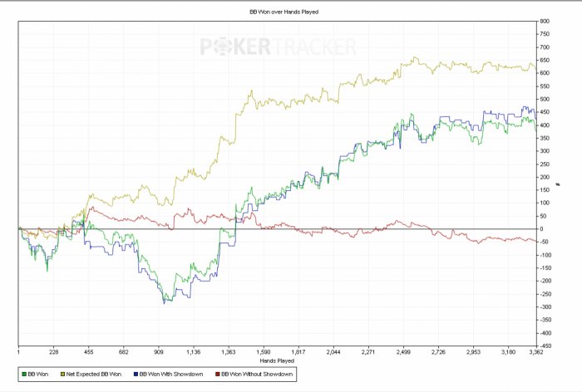Click the blue BB Won With Showdown swatch
This screenshot has height=392, width=582.
point(136,375)
